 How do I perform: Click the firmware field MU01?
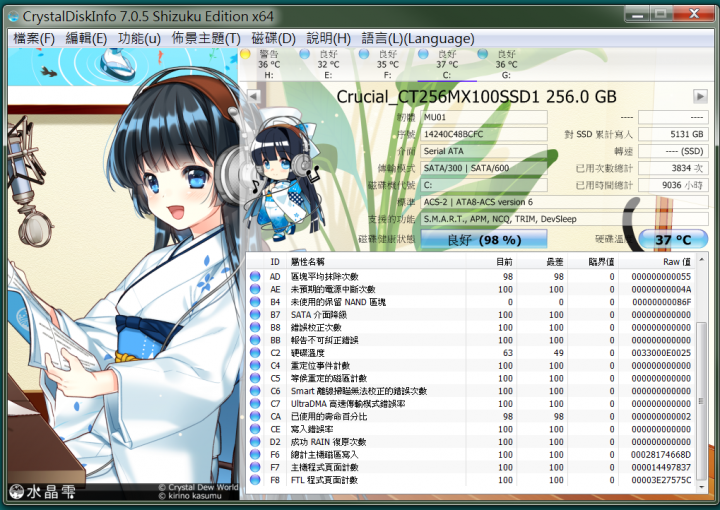(484, 118)
